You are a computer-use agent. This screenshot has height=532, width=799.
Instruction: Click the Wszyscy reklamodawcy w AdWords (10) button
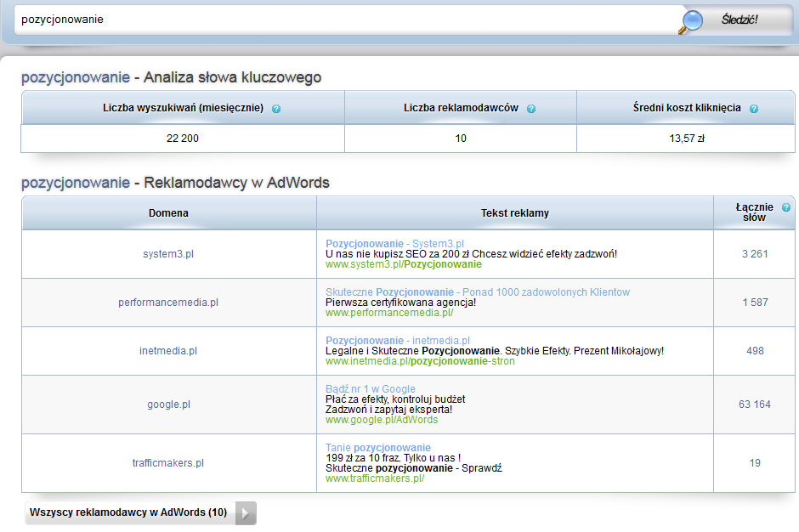(128, 513)
